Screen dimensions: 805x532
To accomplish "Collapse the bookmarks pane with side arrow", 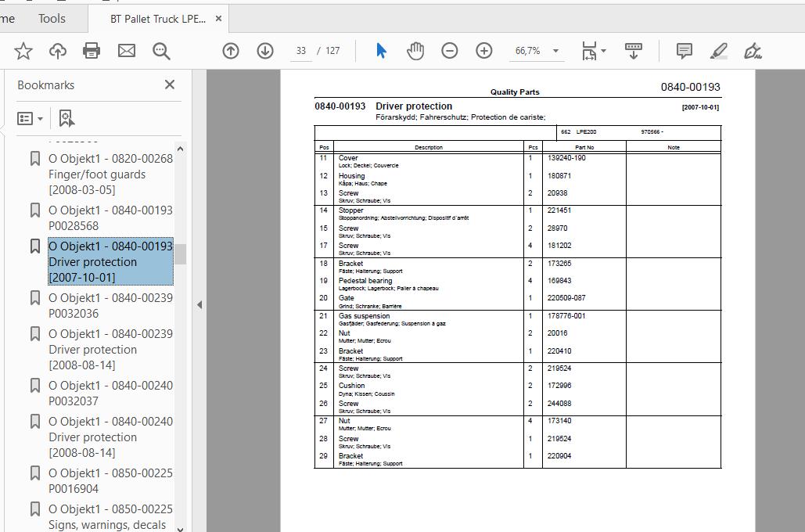I will click(x=199, y=304).
